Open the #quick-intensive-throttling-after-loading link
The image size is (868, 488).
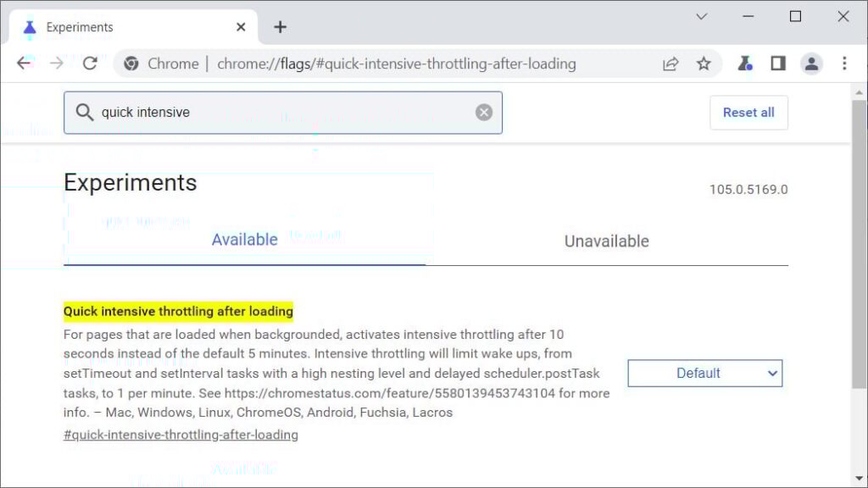pyautogui.click(x=180, y=435)
